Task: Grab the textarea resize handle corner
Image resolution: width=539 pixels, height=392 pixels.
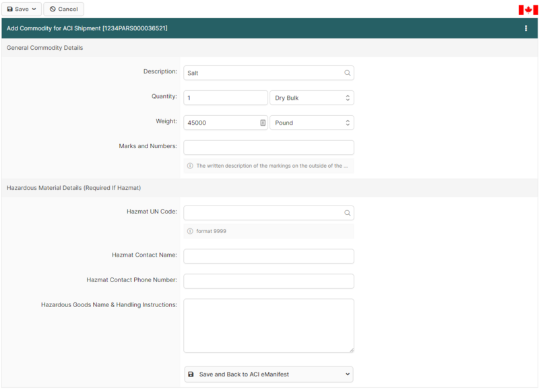Action: pyautogui.click(x=351, y=350)
